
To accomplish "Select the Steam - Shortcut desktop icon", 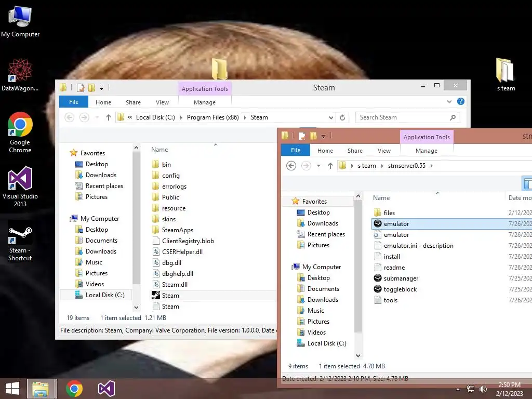I will click(x=20, y=241).
